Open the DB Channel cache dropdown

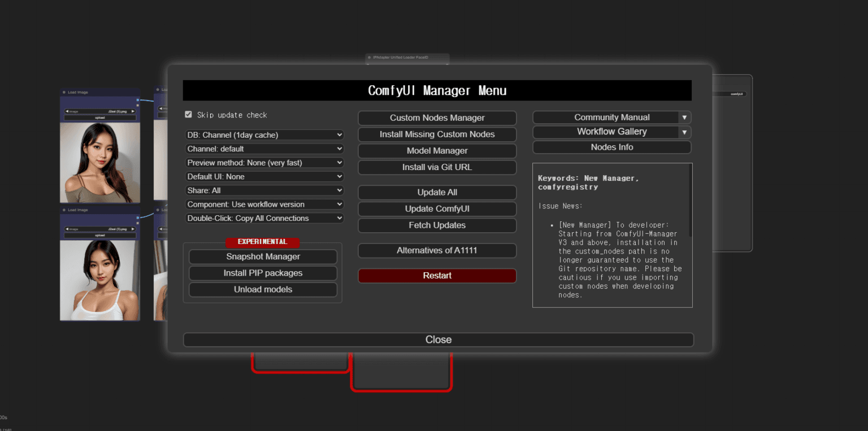pos(264,134)
